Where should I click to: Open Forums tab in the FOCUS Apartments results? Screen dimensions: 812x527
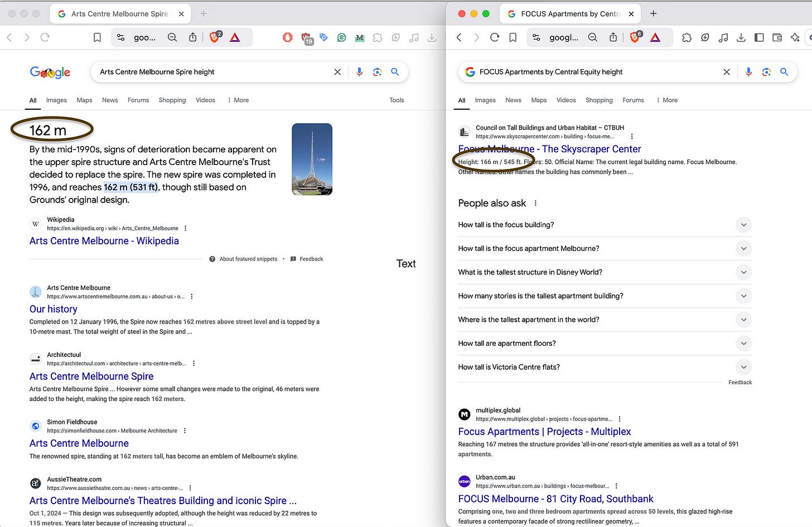[633, 100]
